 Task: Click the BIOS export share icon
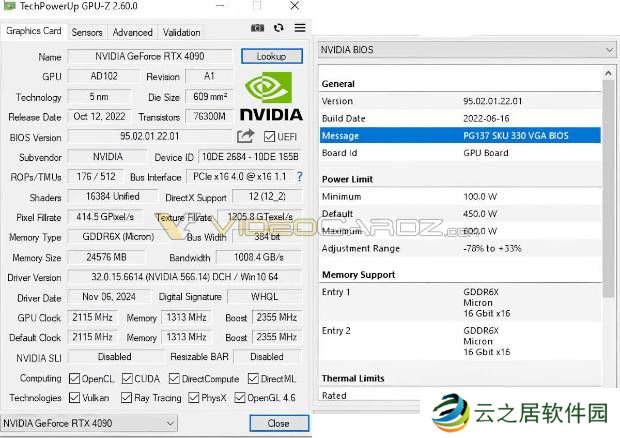(x=245, y=136)
